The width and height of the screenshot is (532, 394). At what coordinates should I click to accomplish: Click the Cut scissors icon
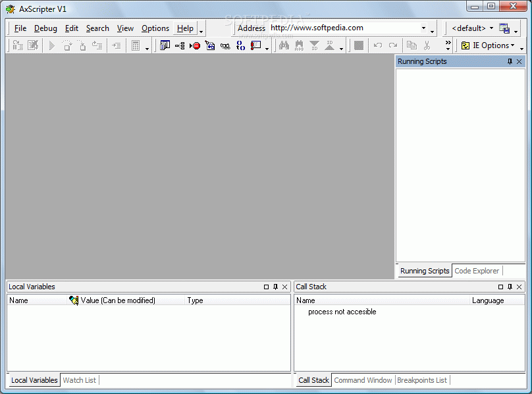pos(427,45)
